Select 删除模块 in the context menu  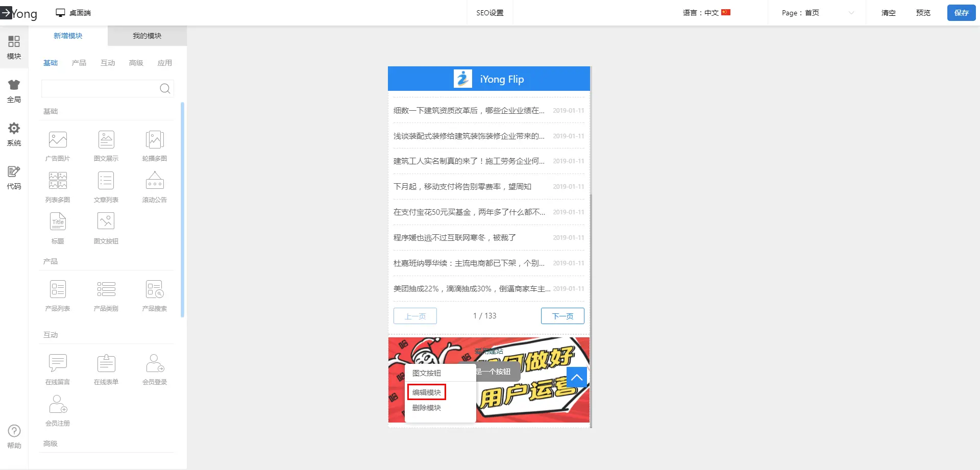click(427, 408)
